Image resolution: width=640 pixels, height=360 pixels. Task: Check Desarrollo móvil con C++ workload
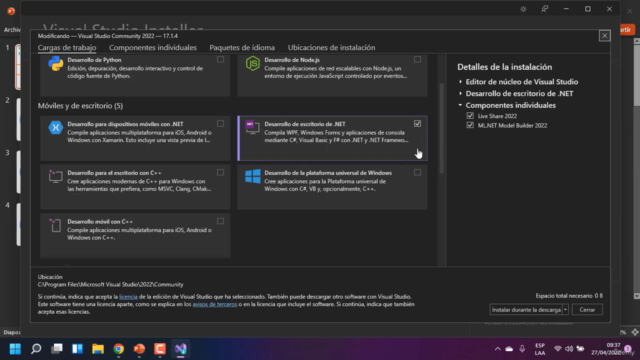tap(220, 221)
